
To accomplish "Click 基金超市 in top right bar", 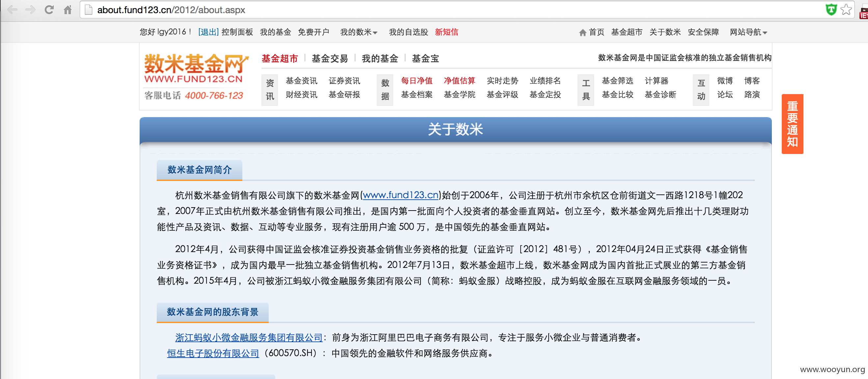I will pos(627,32).
